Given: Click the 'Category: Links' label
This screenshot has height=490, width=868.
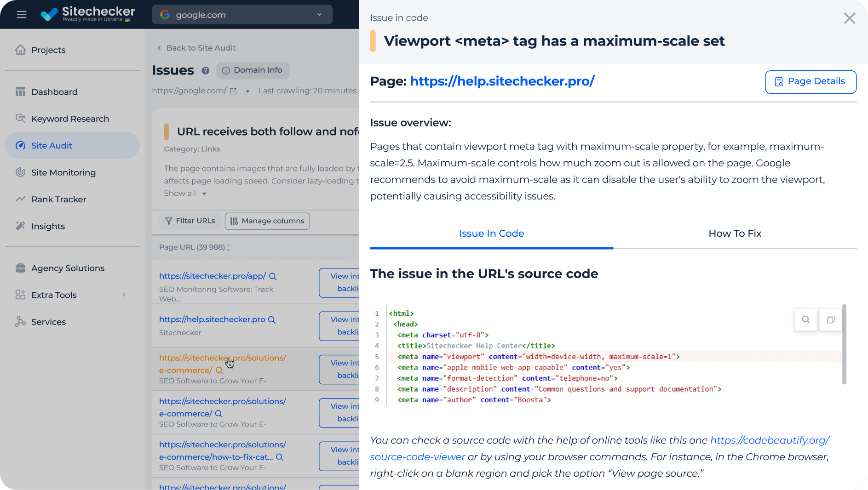Looking at the screenshot, I should tap(192, 149).
